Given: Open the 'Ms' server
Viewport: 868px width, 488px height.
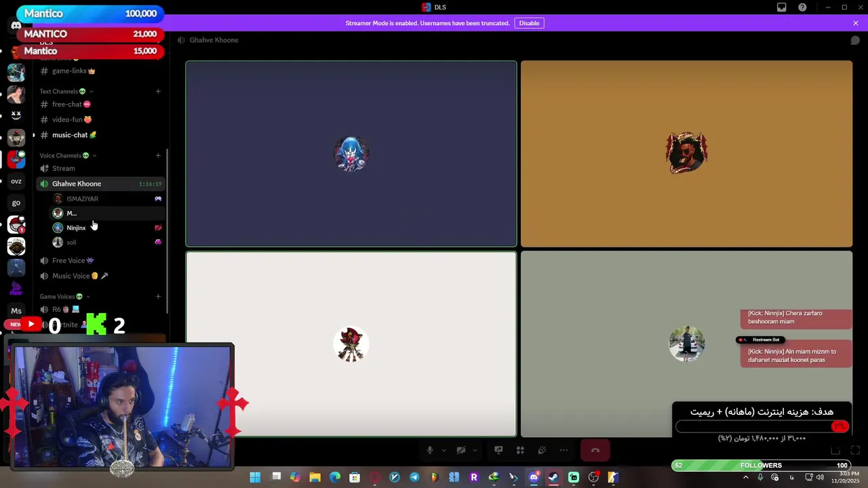Looking at the screenshot, I should [x=16, y=311].
